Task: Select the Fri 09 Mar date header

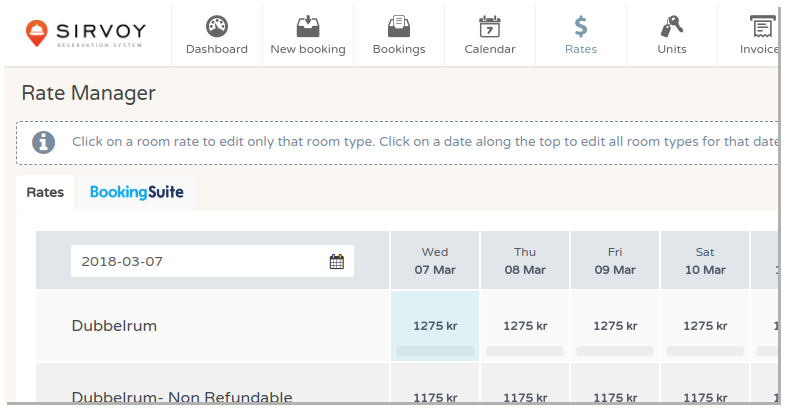Action: point(615,260)
